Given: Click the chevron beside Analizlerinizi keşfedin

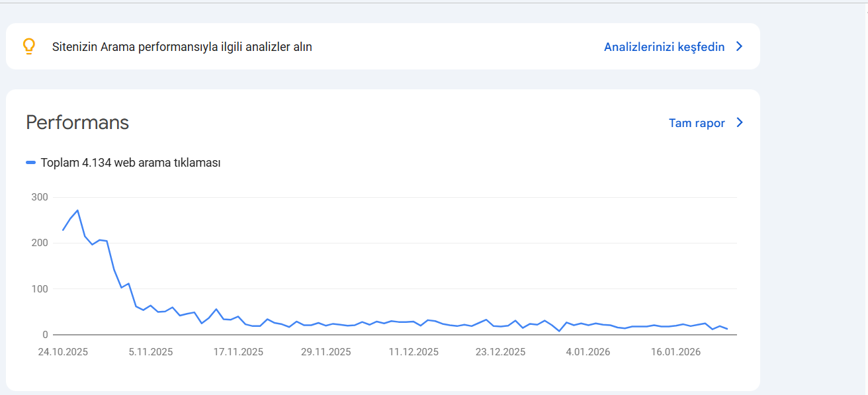Looking at the screenshot, I should pyautogui.click(x=740, y=47).
